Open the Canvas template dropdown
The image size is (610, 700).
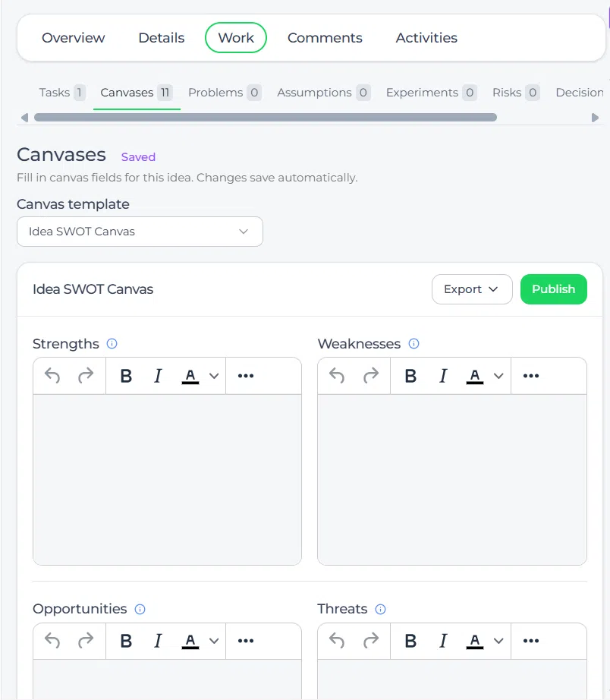coord(140,232)
